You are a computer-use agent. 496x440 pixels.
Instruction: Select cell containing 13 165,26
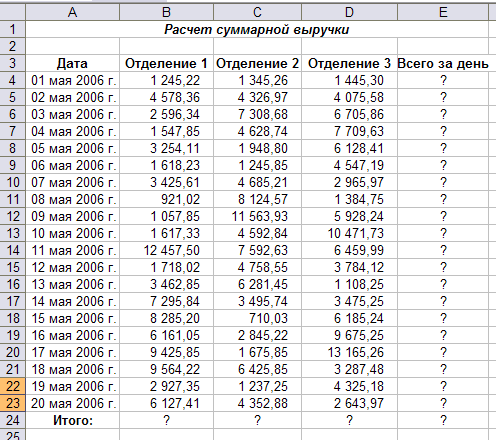tap(349, 352)
